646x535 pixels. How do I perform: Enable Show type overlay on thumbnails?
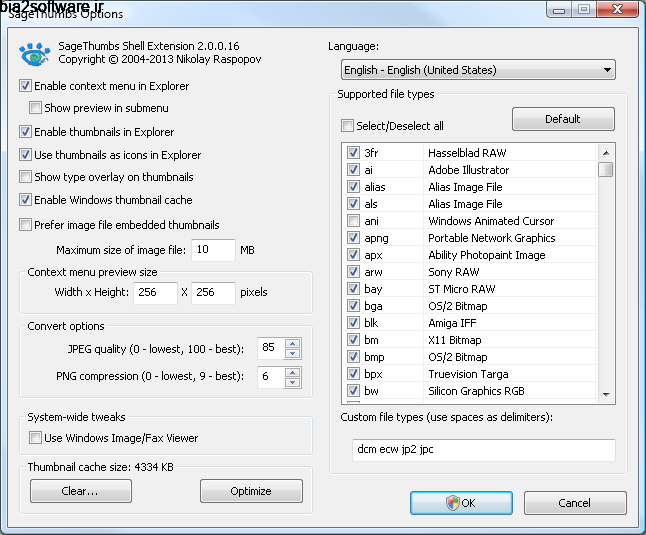click(25, 177)
